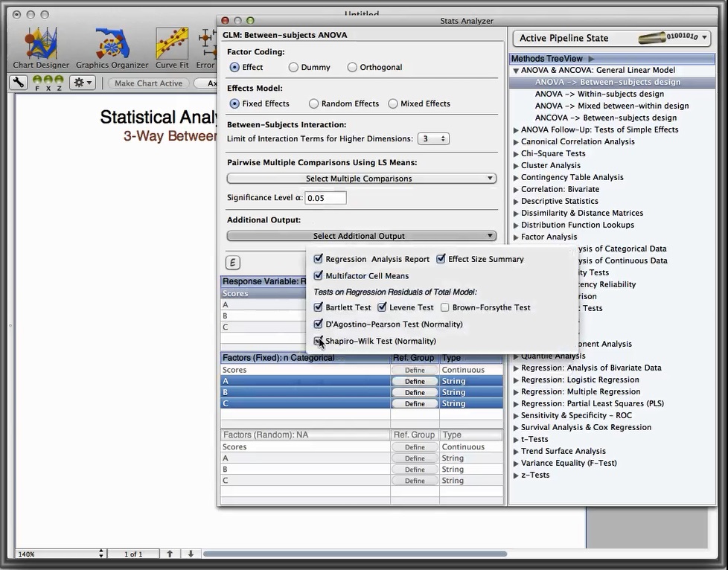Click Define for fixed Scores row
Screen dimensions: 728x570
[415, 370]
